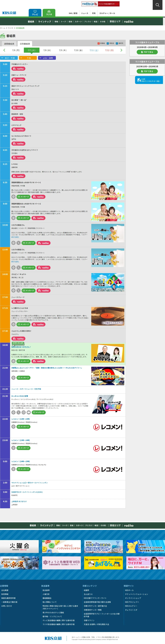165x644 pixels.
Task: Expand 続きを読む for 12:00 となりの森谷さん
Action: point(15,262)
